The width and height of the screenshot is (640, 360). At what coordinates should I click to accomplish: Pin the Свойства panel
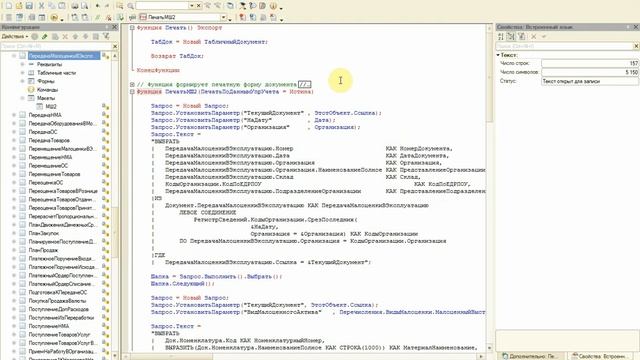628,27
